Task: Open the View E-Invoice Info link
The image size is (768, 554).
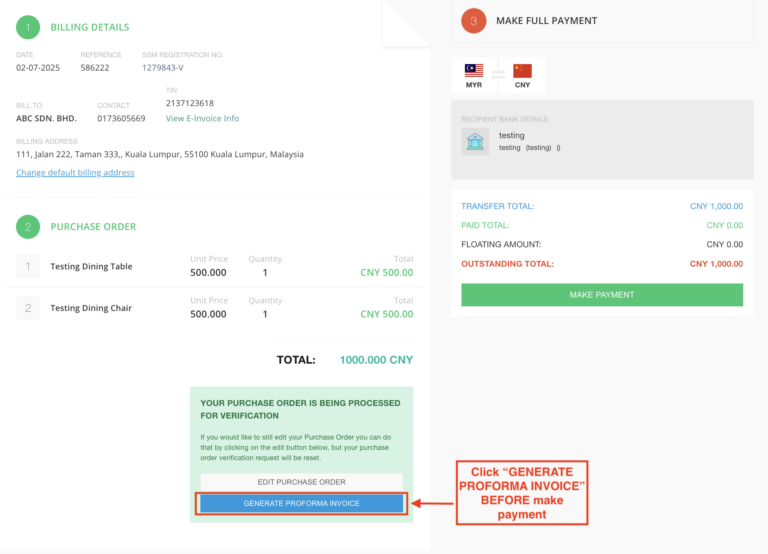Action: tap(202, 119)
